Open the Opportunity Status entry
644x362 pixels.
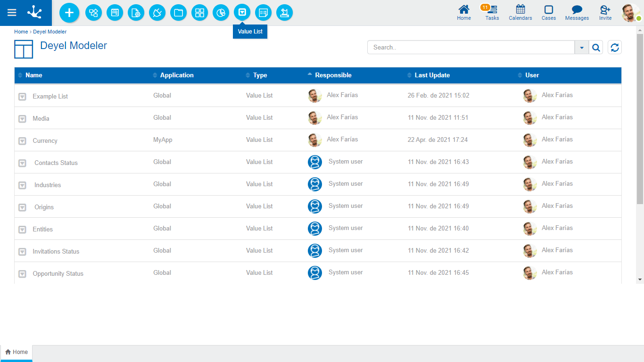pos(58,273)
